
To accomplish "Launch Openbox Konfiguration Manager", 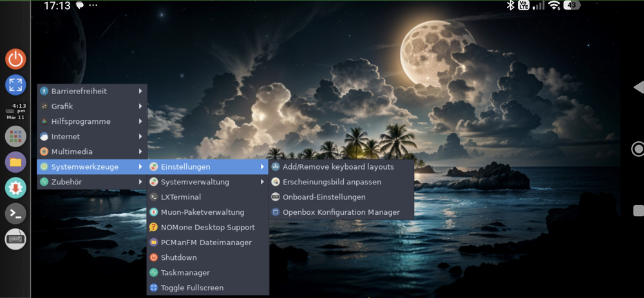I will [341, 212].
